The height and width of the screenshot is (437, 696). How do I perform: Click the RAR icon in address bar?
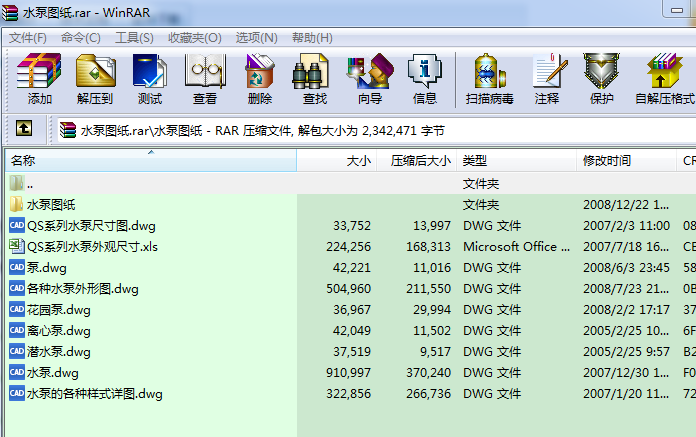(x=68, y=130)
